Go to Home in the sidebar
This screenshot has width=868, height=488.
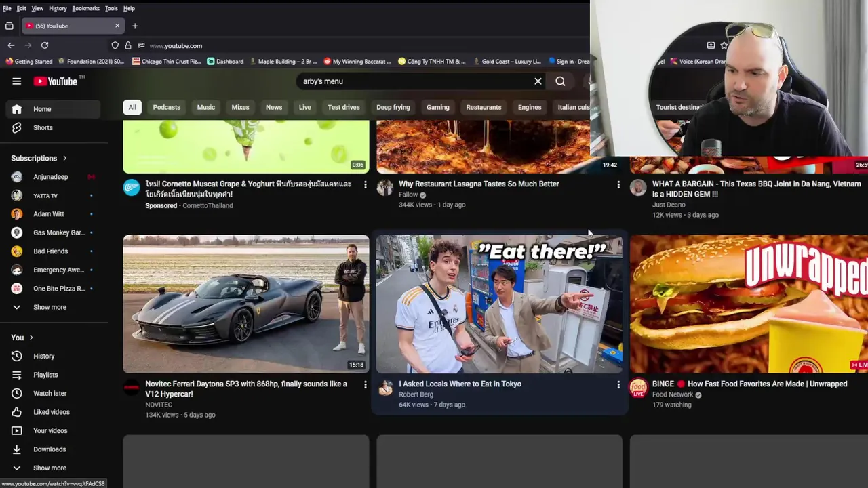point(53,109)
